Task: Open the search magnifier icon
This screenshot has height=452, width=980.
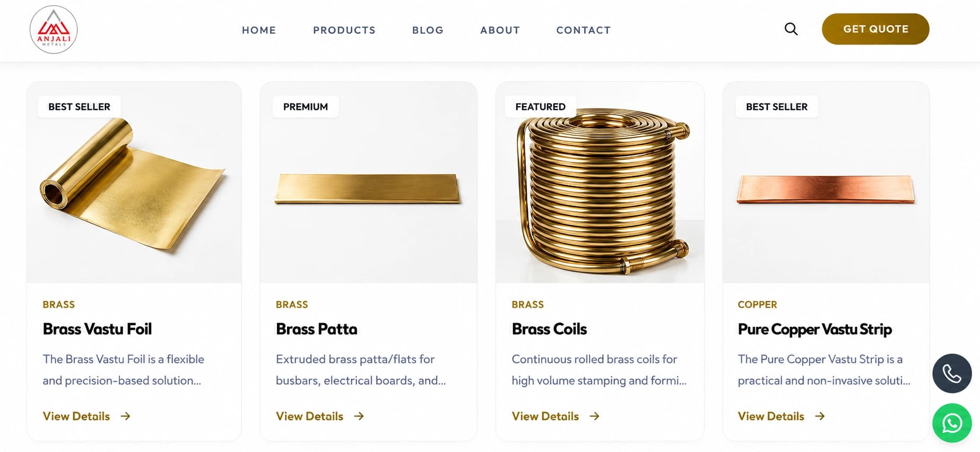Action: [x=791, y=29]
